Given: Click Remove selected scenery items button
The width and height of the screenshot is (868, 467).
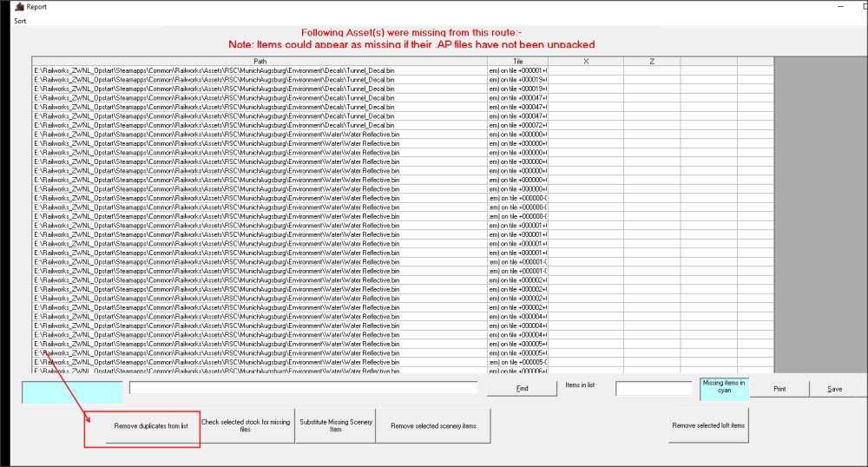Looking at the screenshot, I should 433,426.
